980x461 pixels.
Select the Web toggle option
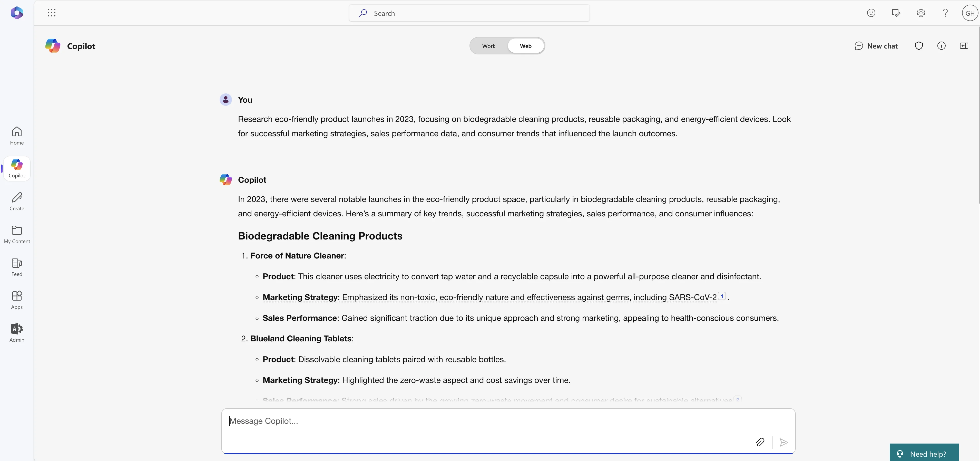click(x=525, y=46)
